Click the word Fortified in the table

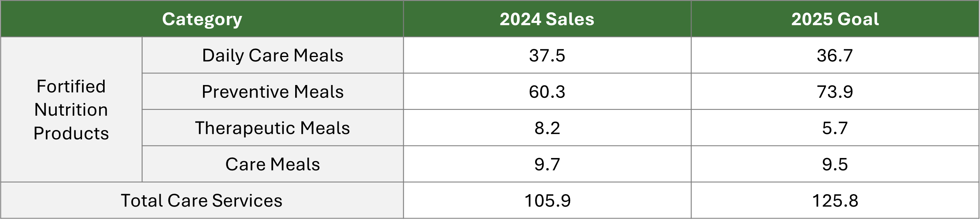71,86
